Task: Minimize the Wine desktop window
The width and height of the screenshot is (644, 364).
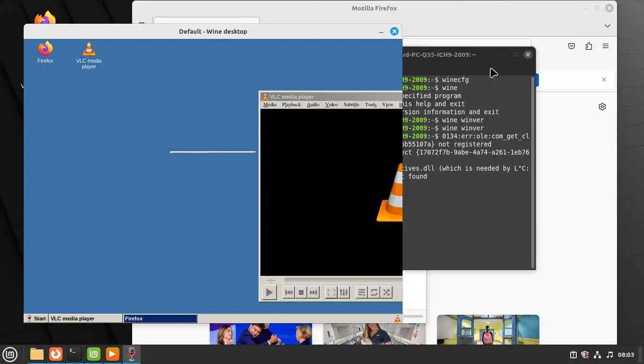Action: pyautogui.click(x=381, y=31)
